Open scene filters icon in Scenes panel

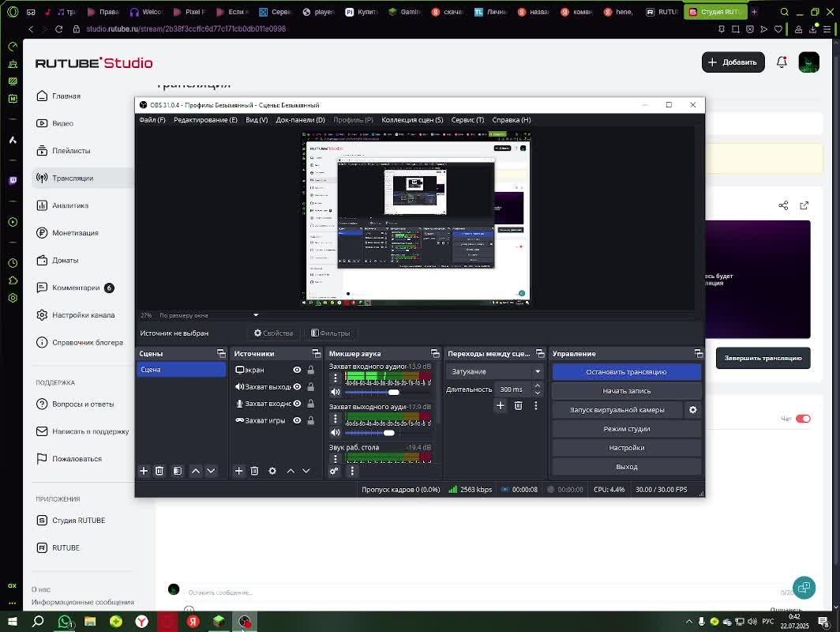(178, 471)
